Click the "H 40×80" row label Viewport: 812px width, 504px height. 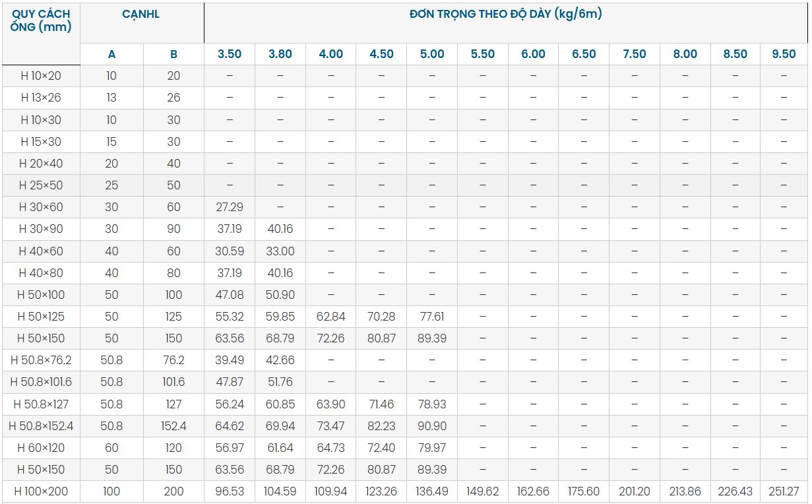[41, 273]
